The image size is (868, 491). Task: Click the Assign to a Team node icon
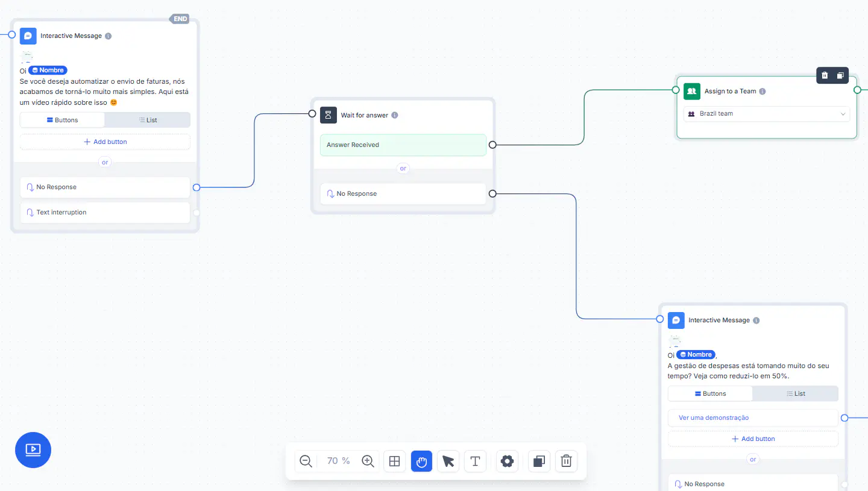pyautogui.click(x=692, y=91)
